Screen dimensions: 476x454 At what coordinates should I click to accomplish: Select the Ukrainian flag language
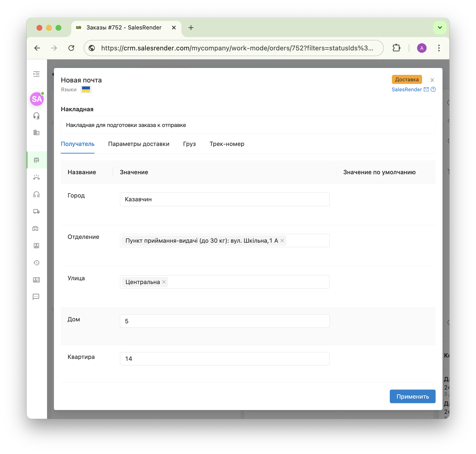[x=86, y=90]
